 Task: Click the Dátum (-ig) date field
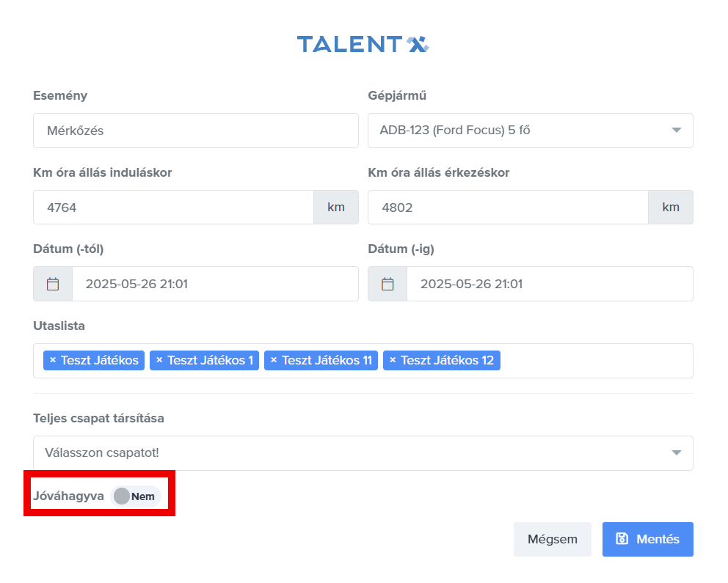pyautogui.click(x=549, y=284)
